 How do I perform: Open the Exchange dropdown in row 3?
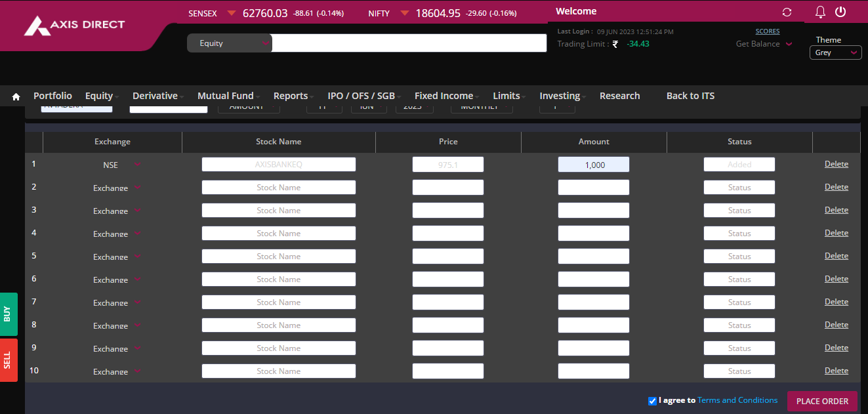[x=117, y=211]
